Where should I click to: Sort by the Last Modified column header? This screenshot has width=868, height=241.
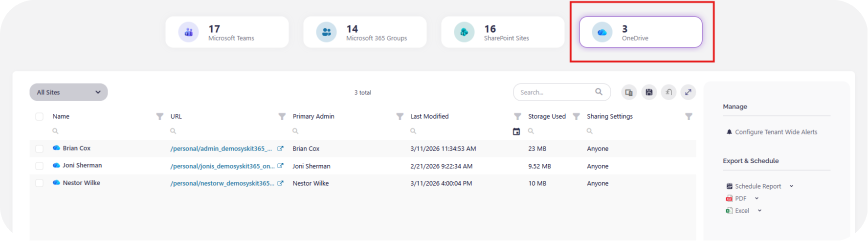(x=429, y=116)
